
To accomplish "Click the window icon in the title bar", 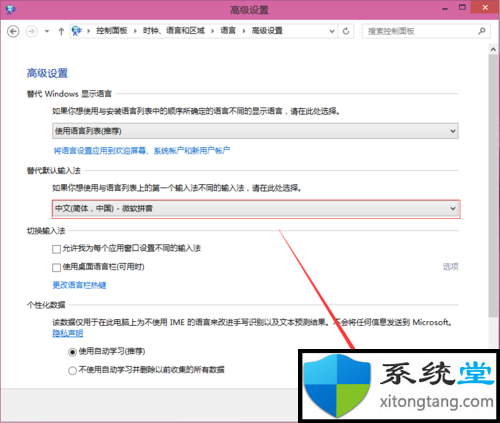I will pyautogui.click(x=11, y=9).
